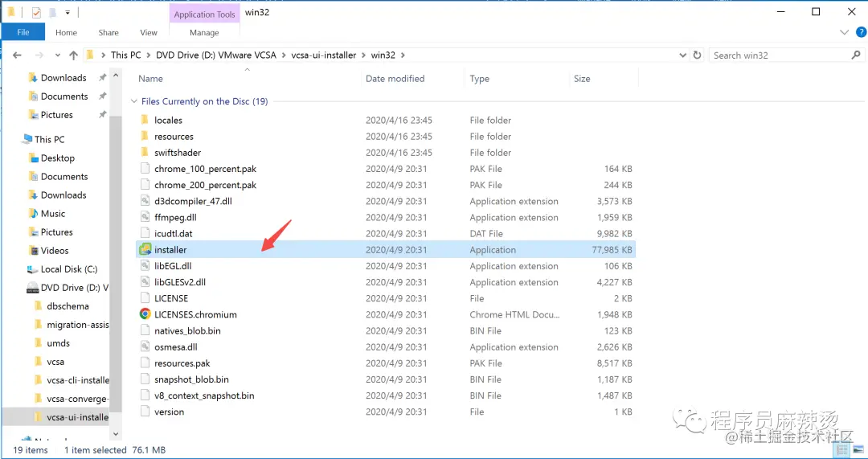Select vcsa-converge folder in tree
Screen dimensions: 868x459
tap(72, 399)
